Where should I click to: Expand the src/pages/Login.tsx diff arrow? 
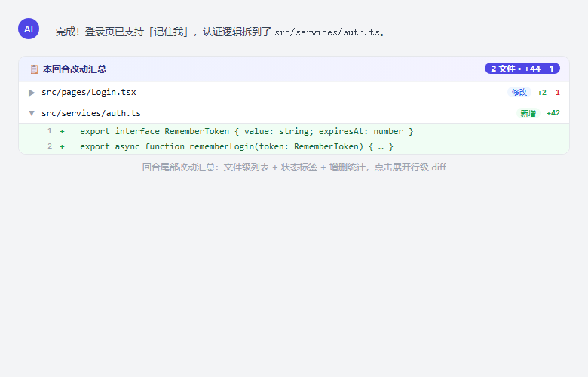click(32, 93)
